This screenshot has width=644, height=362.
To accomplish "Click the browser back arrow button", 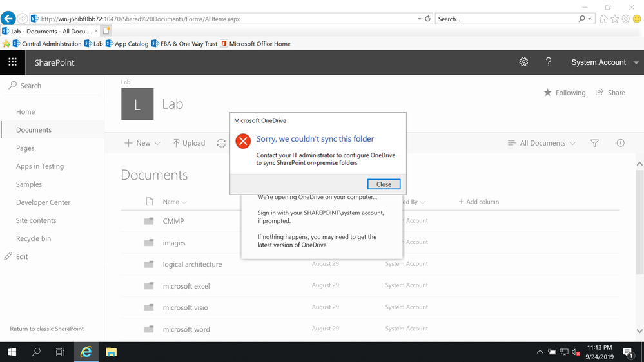I will (8, 19).
